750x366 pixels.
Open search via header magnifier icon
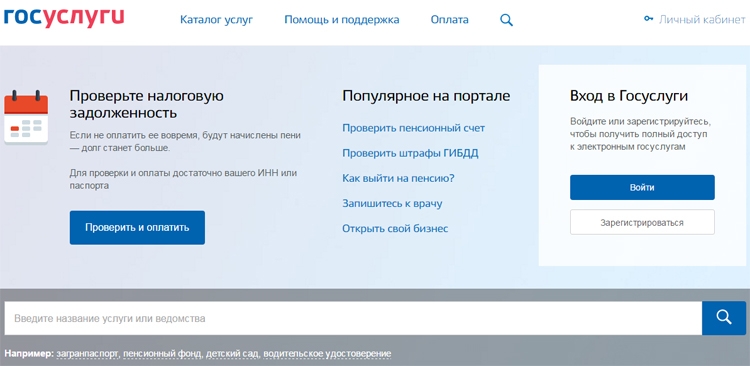tap(507, 20)
